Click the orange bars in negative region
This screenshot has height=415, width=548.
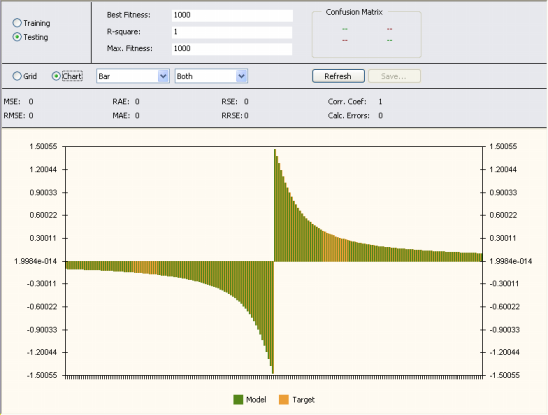[x=145, y=267]
